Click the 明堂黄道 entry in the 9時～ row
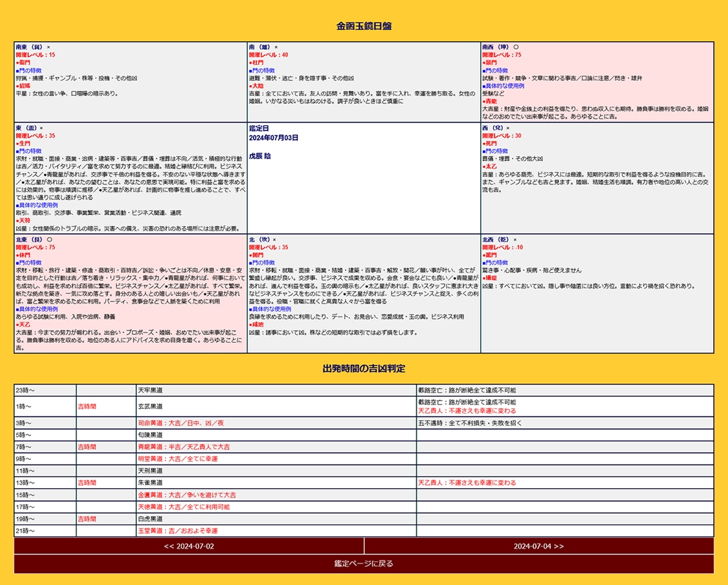Viewport: 728px width, 585px height. click(178, 459)
